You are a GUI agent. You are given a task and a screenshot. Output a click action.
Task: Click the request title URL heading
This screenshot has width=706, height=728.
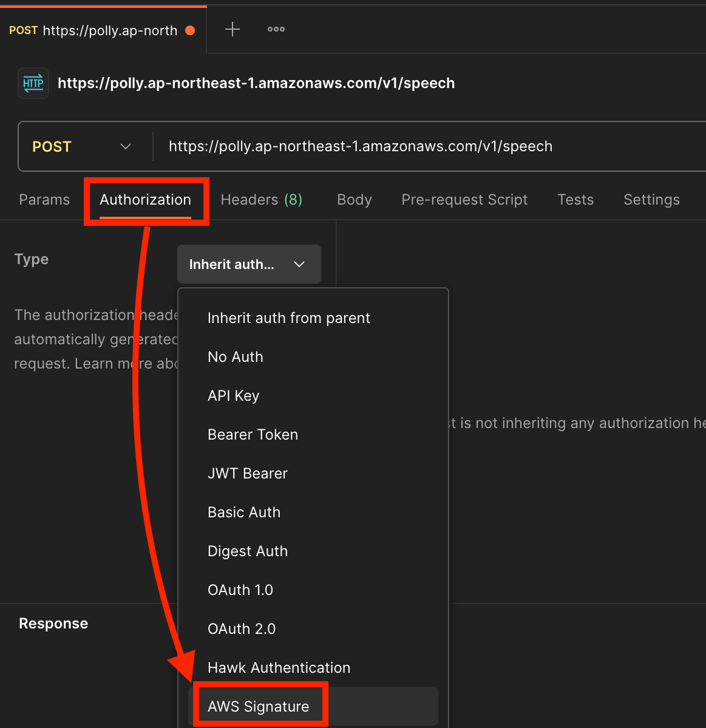[x=256, y=83]
